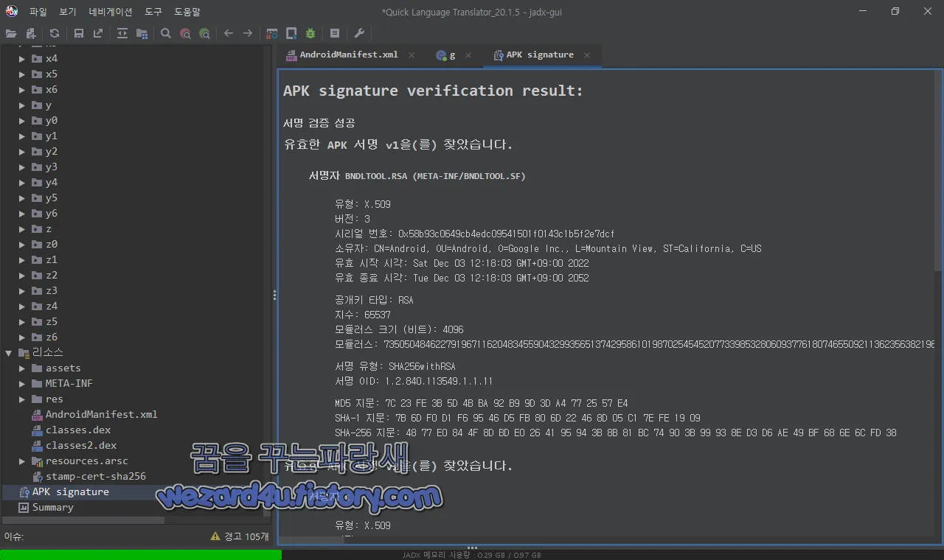Screen dimensions: 944x560
Task: Click the SHA-1 지문 fingerprint line
Action: coord(518,418)
